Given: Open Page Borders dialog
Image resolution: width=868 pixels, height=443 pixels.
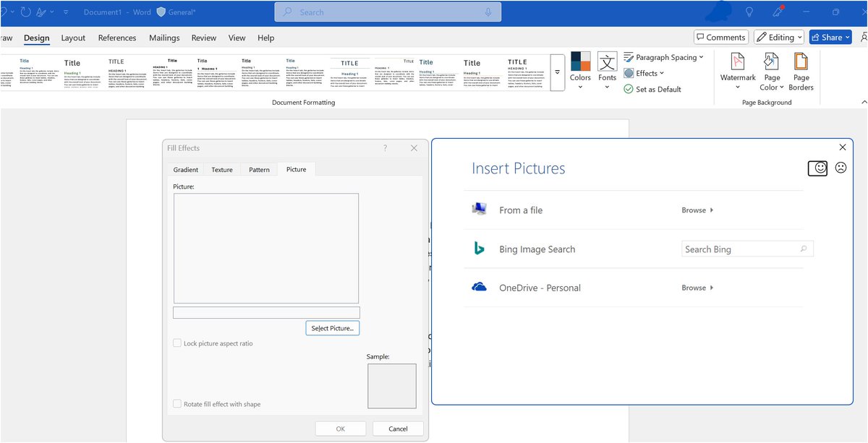Looking at the screenshot, I should coord(801,70).
